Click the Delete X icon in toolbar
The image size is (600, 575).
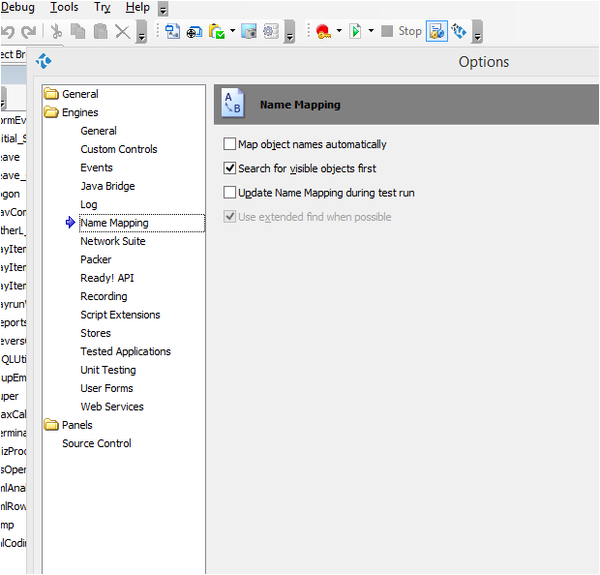122,31
